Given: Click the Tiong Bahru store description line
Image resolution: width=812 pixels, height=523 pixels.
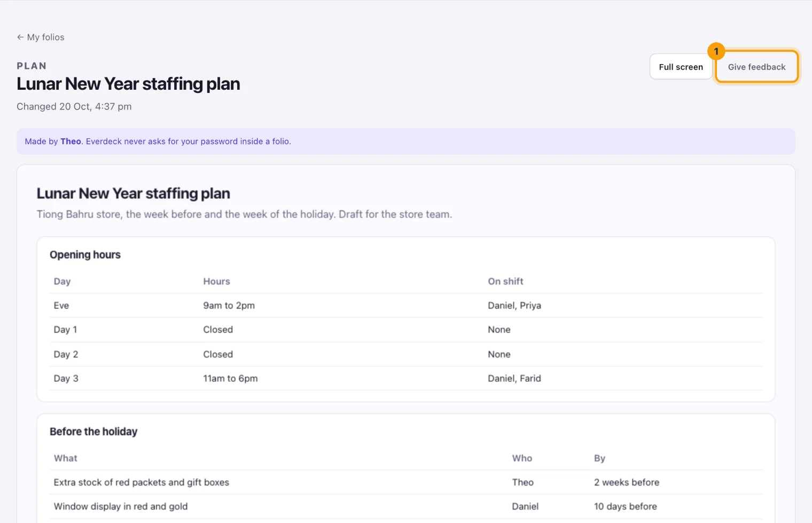Looking at the screenshot, I should [244, 214].
